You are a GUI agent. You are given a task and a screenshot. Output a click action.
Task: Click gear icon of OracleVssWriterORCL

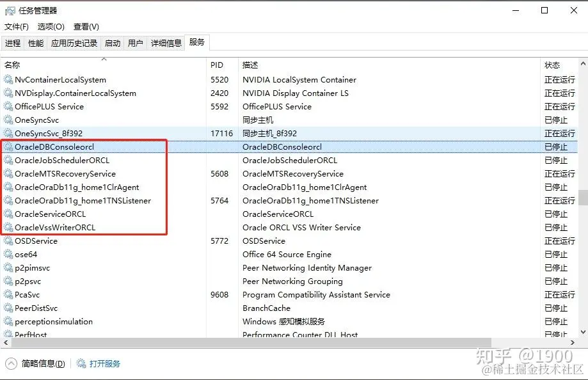pyautogui.click(x=8, y=227)
